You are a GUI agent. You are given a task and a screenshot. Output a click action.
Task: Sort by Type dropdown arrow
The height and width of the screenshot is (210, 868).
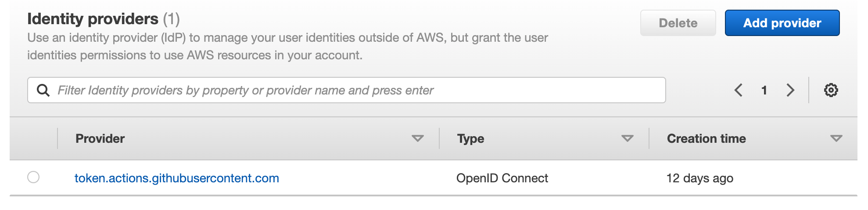(x=628, y=139)
